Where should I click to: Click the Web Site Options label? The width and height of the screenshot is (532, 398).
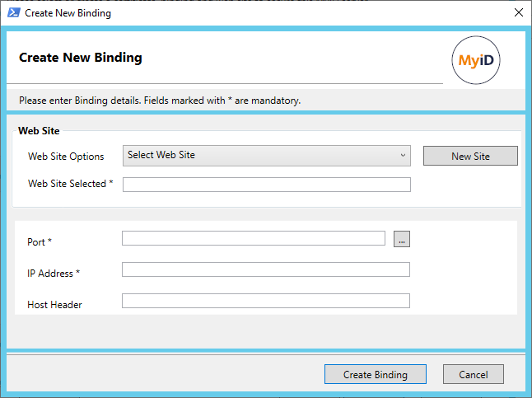click(x=66, y=157)
